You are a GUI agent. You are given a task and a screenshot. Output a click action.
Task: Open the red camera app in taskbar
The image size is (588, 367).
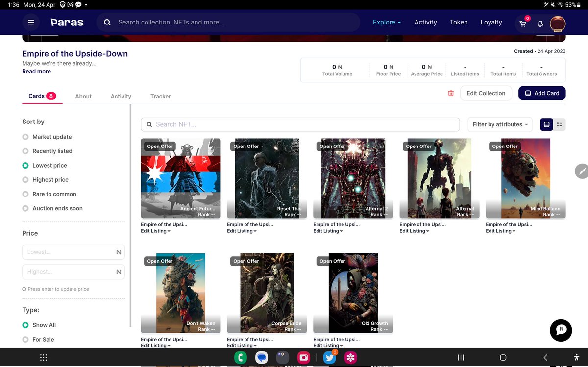point(304,358)
